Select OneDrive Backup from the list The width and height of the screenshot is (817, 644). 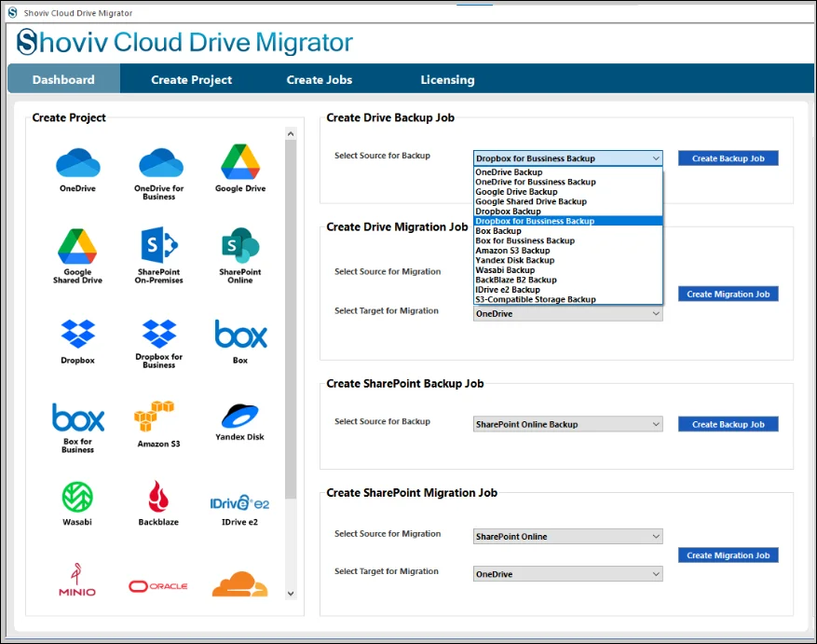click(568, 172)
